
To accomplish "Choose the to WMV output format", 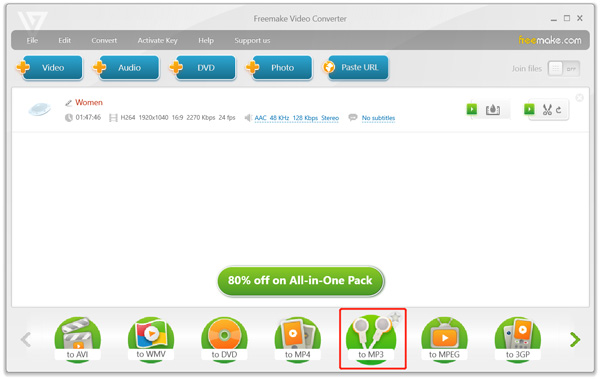I will click(x=151, y=340).
